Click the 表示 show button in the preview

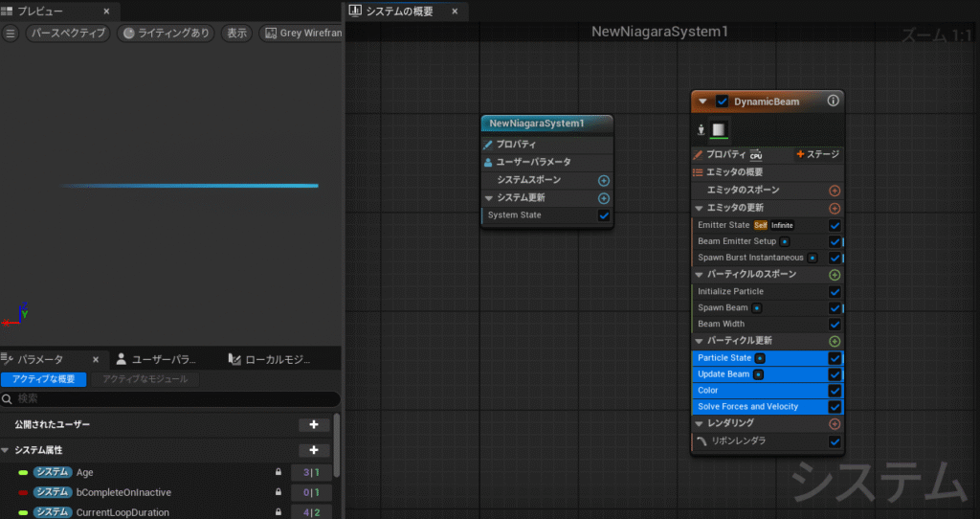pyautogui.click(x=237, y=34)
